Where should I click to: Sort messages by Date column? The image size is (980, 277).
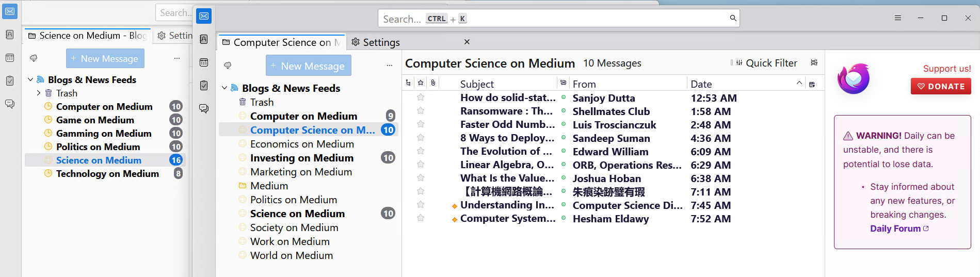pos(746,84)
